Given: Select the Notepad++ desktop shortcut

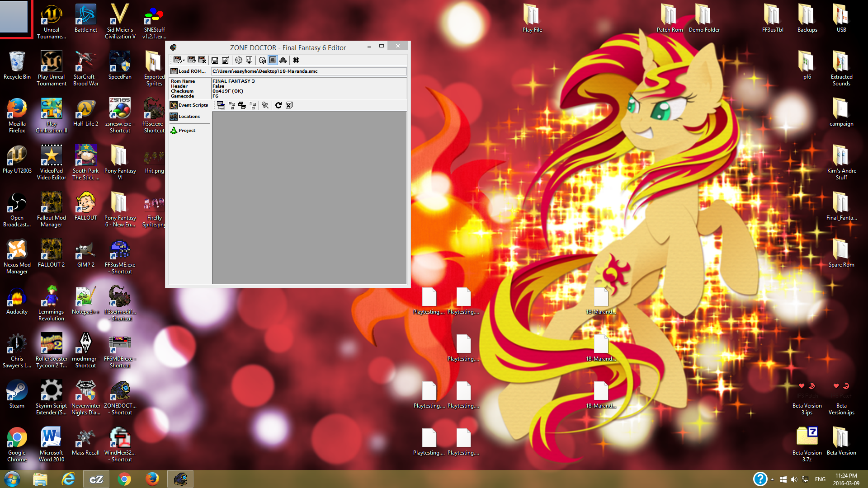Looking at the screenshot, I should pos(86,301).
